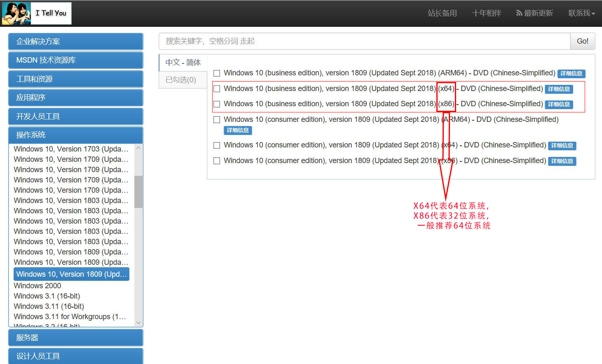Check Windows 10 business edition ARM64 checkbox
602x364 pixels.
pyautogui.click(x=217, y=73)
